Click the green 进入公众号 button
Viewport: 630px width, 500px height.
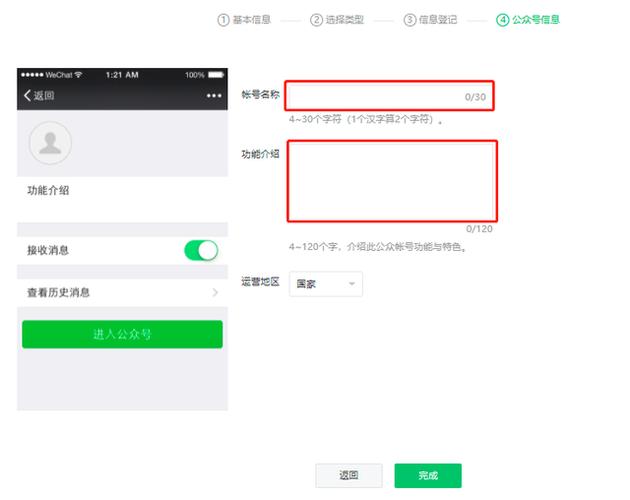coord(122,334)
